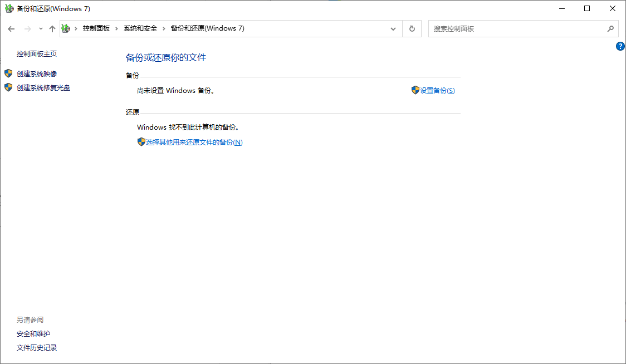Select 控制面板 from the breadcrumb path
This screenshot has height=364, width=626.
coord(97,28)
